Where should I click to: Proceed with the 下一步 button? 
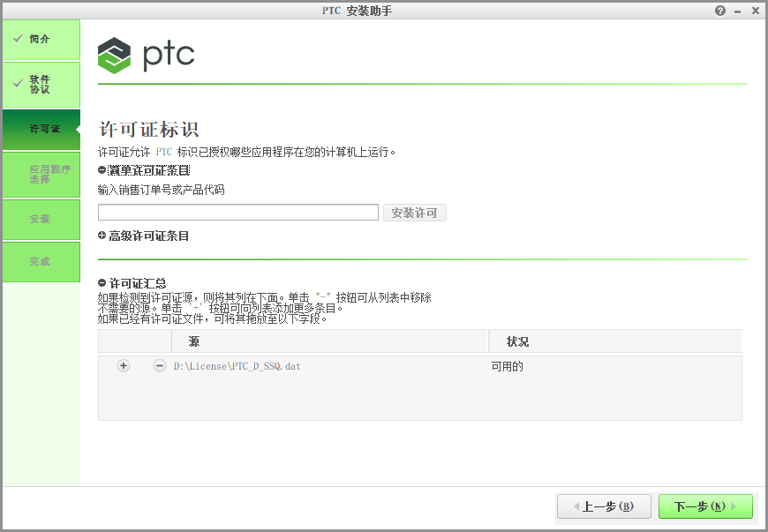tap(705, 506)
